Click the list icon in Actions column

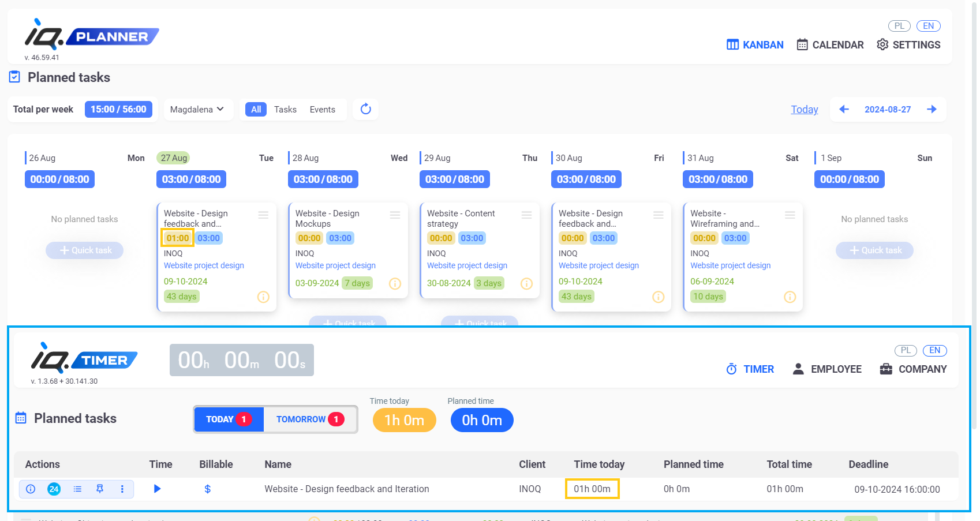click(77, 489)
